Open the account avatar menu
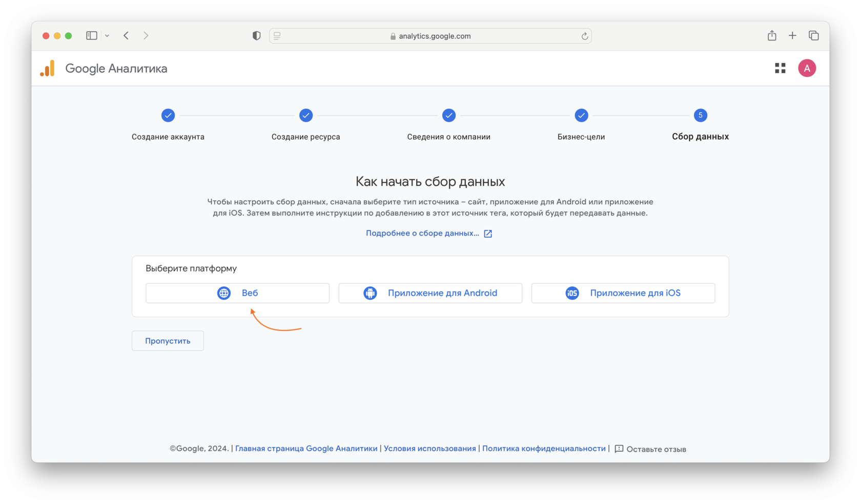Viewport: 861px width, 504px height. tap(807, 68)
